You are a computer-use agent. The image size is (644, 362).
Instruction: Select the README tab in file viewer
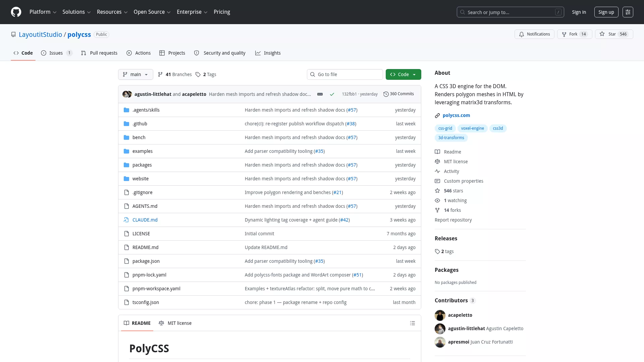pyautogui.click(x=137, y=323)
